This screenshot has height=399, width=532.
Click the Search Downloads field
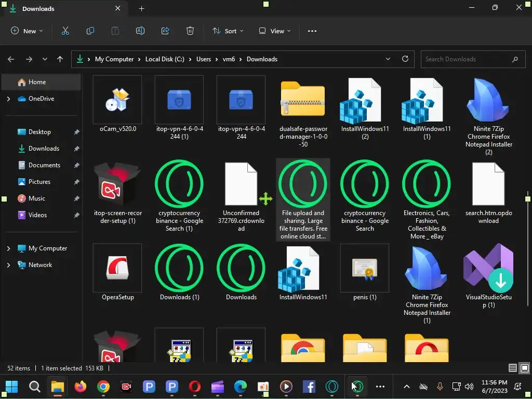(x=473, y=59)
